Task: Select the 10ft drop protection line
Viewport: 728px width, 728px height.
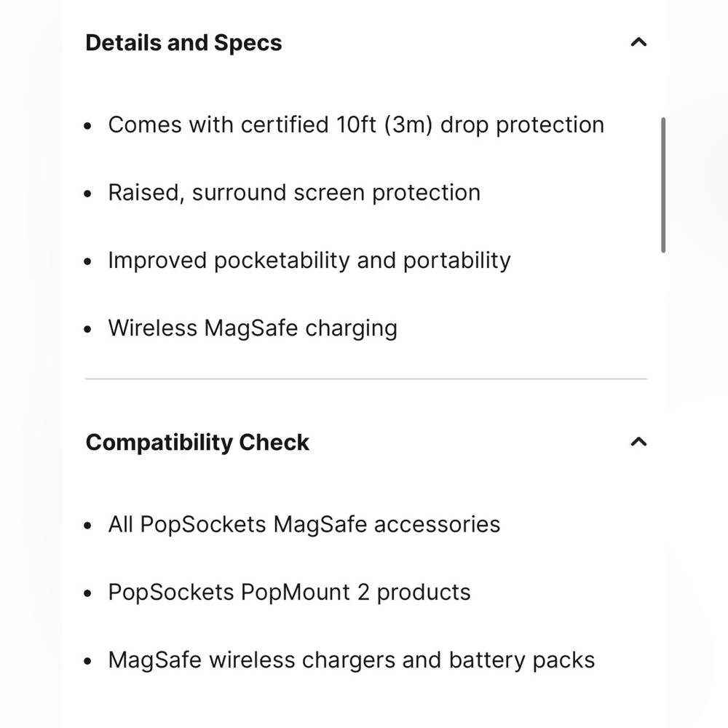Action: 356,125
